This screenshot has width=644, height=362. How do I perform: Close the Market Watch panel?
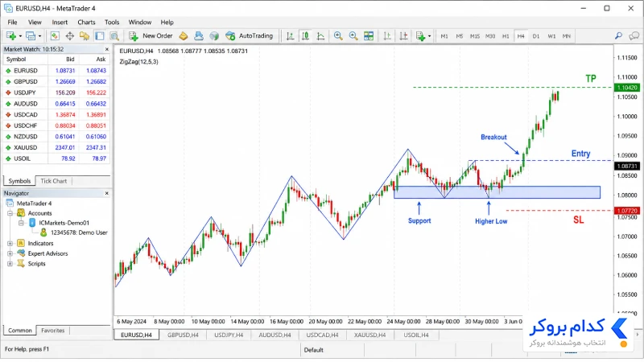coord(107,49)
